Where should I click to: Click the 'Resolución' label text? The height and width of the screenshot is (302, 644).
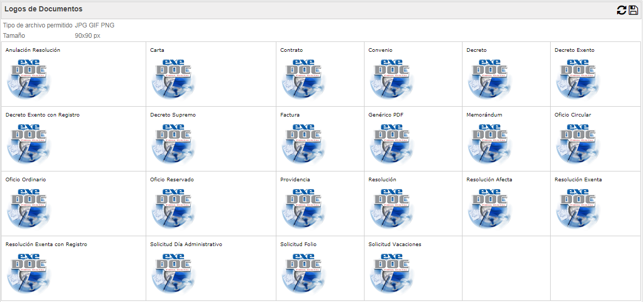(382, 180)
